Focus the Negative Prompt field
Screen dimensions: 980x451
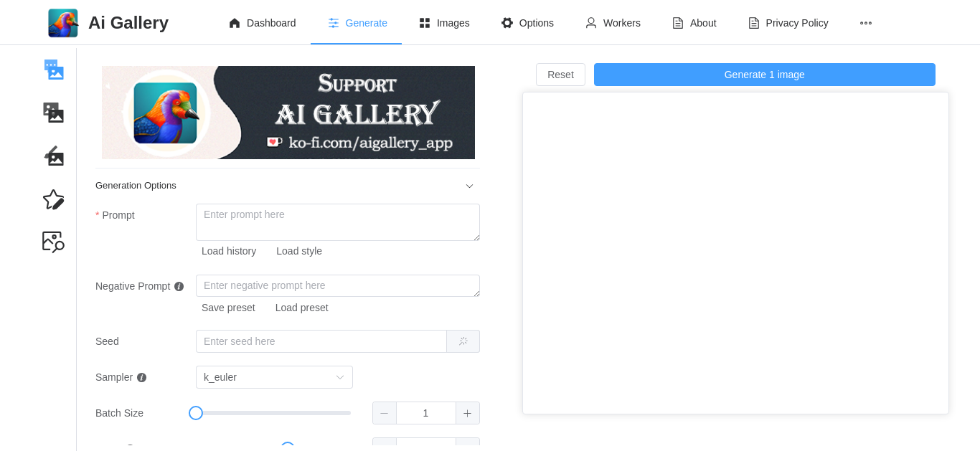(338, 285)
